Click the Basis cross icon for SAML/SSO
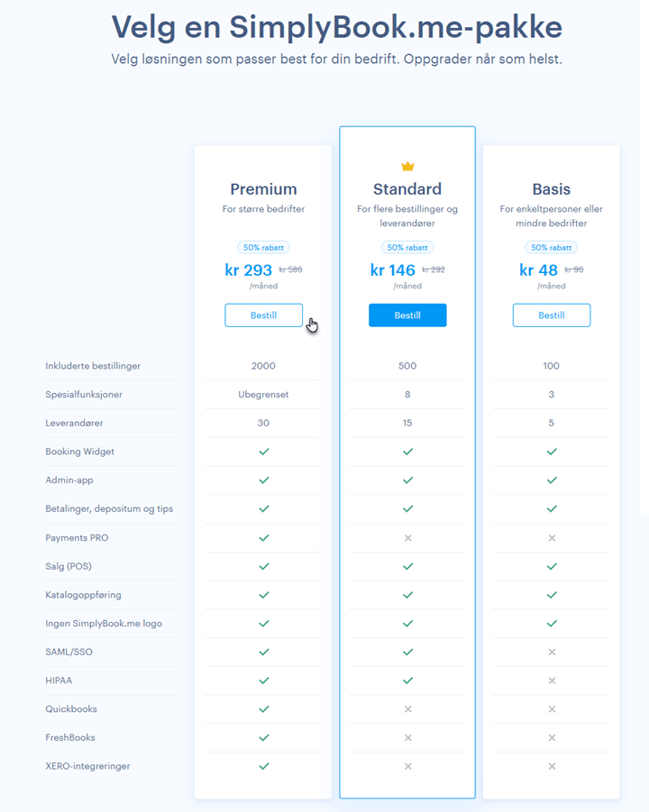This screenshot has width=649, height=812. tap(553, 652)
